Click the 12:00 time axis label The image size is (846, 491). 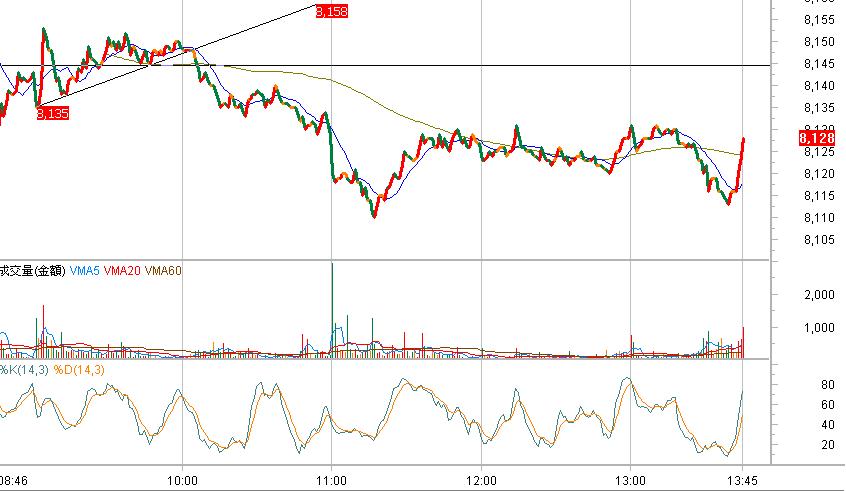481,480
